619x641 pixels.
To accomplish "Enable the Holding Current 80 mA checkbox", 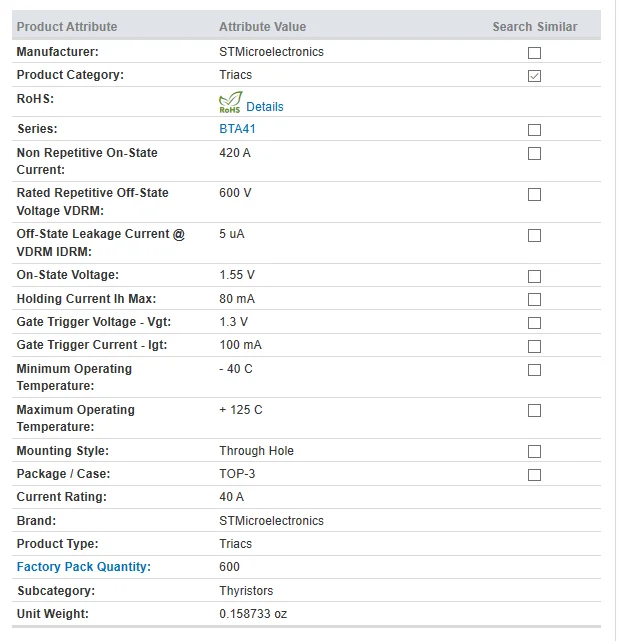I will [534, 299].
